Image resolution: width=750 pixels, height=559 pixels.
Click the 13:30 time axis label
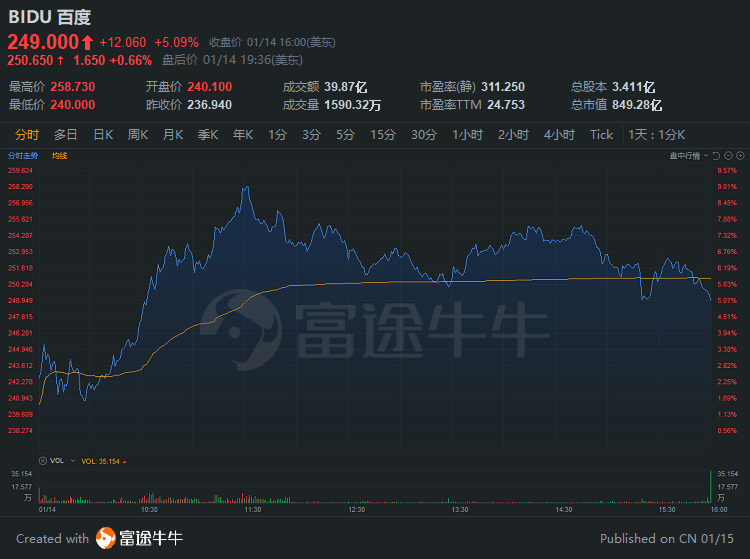pos(460,510)
